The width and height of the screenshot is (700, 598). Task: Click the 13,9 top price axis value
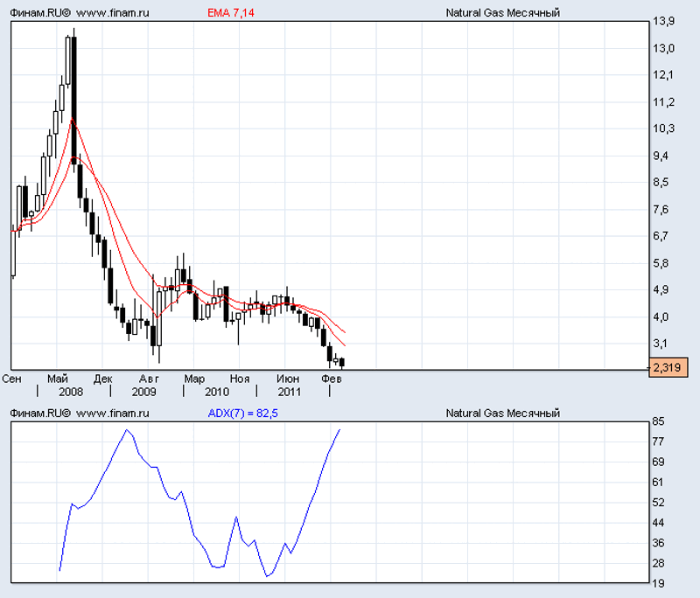coord(664,21)
